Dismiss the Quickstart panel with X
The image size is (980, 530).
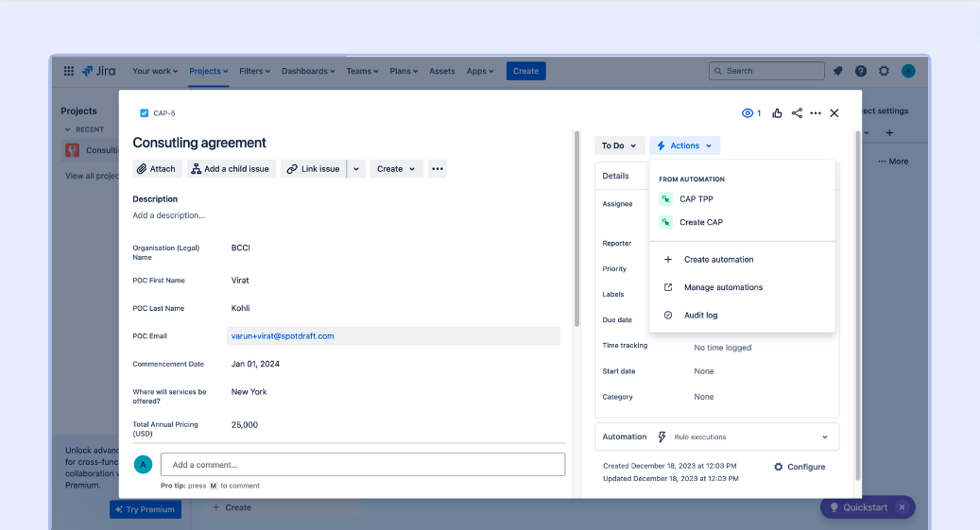point(902,507)
